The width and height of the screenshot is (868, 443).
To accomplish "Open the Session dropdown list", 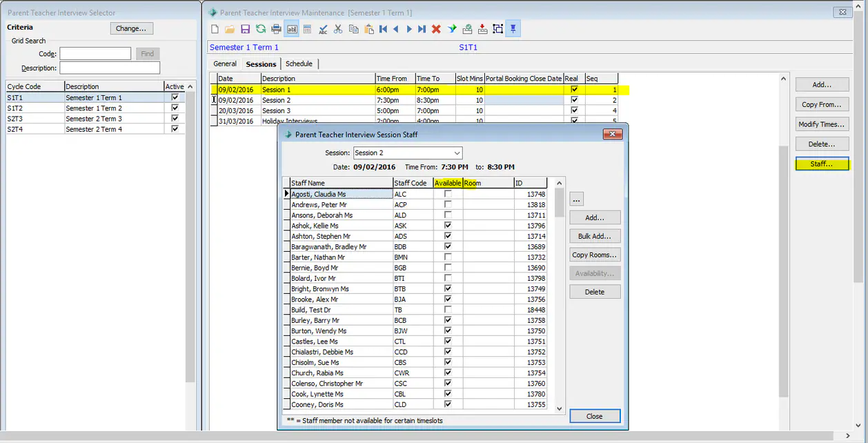I will 457,152.
